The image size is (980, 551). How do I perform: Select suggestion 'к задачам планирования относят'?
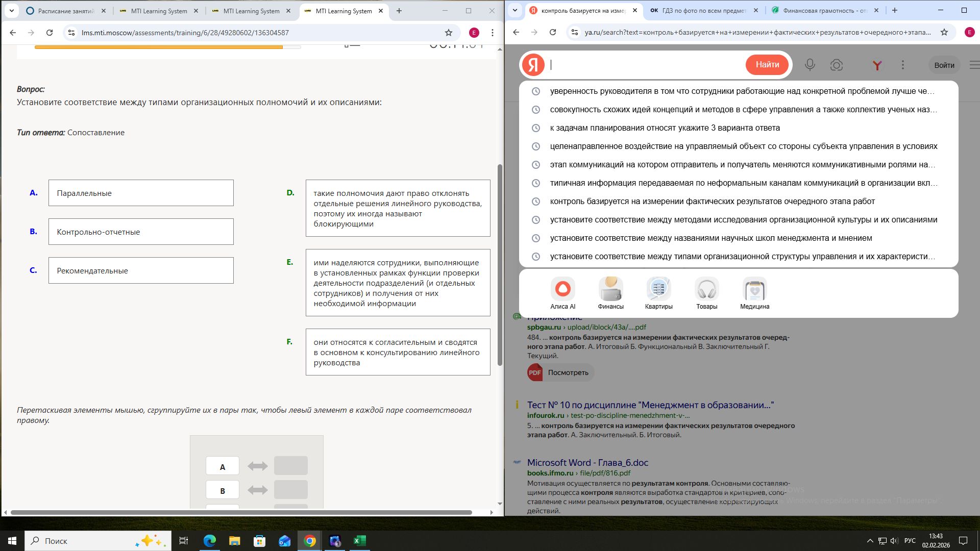click(x=739, y=128)
